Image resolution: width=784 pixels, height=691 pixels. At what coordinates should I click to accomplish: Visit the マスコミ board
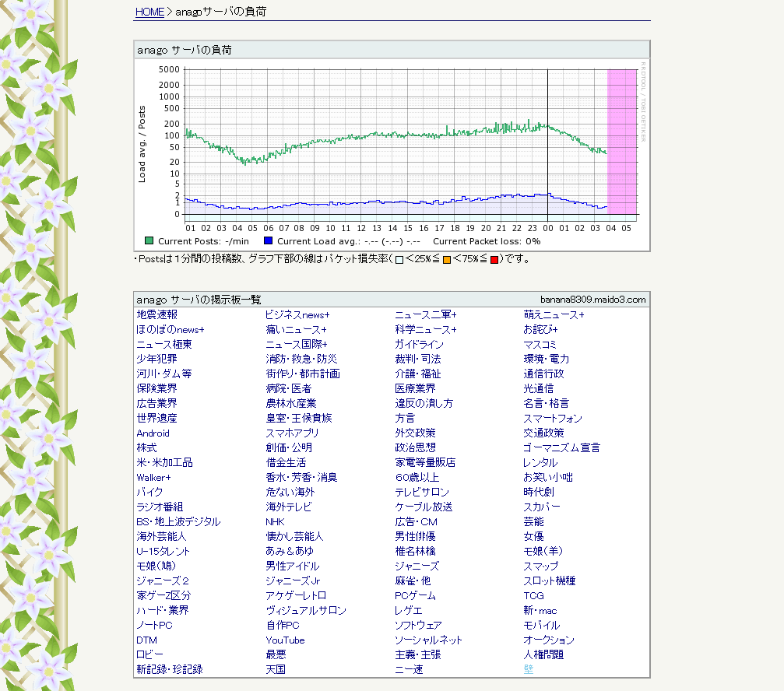[x=540, y=344]
